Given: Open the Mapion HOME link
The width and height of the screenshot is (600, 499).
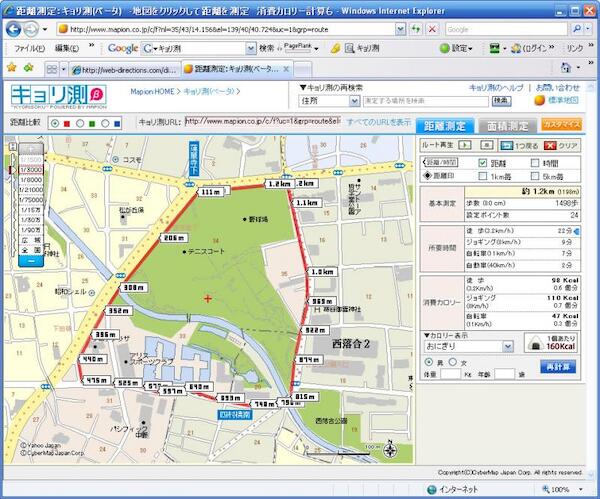Looking at the screenshot, I should tap(152, 91).
